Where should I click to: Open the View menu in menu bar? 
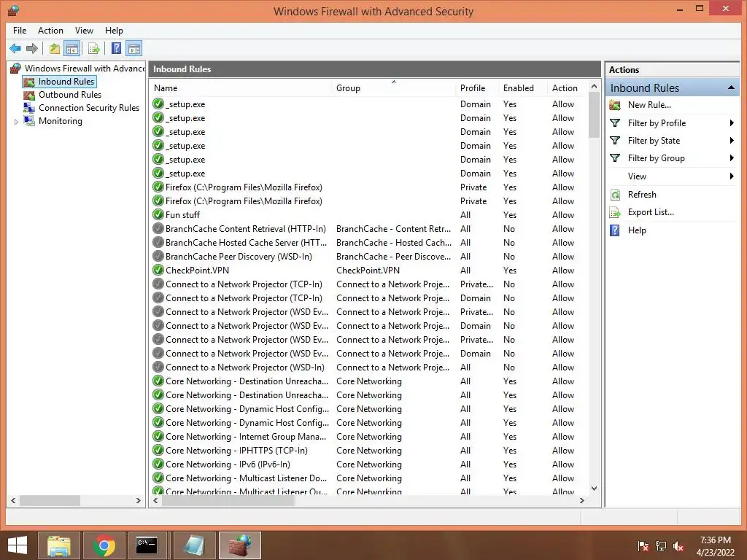84,31
